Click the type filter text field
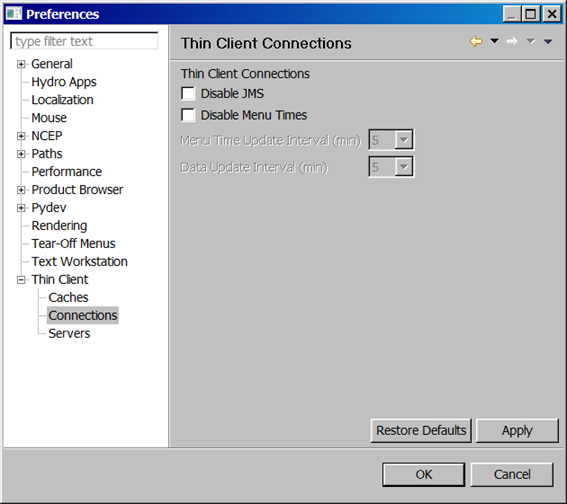Image resolution: width=567 pixels, height=504 pixels. pos(84,41)
